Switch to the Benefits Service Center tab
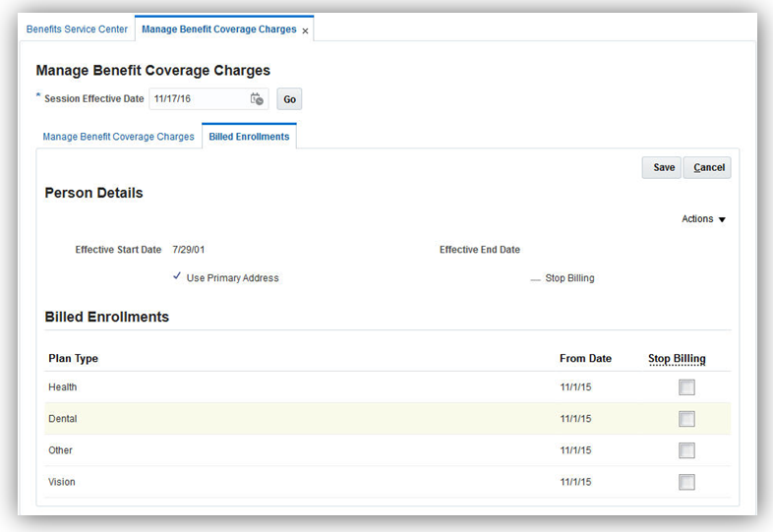Image resolution: width=773 pixels, height=532 pixels. point(77,30)
